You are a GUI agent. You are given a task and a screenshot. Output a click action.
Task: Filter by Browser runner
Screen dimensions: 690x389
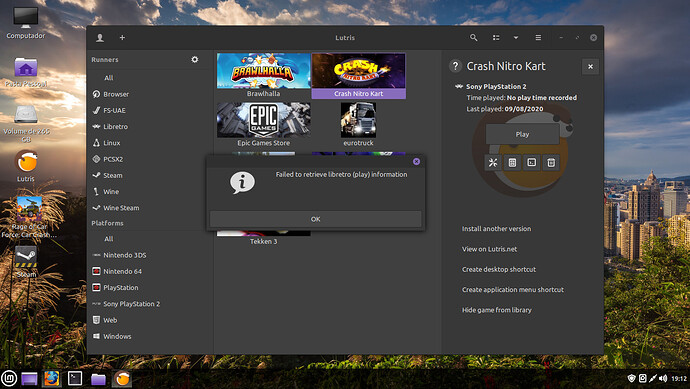click(116, 94)
